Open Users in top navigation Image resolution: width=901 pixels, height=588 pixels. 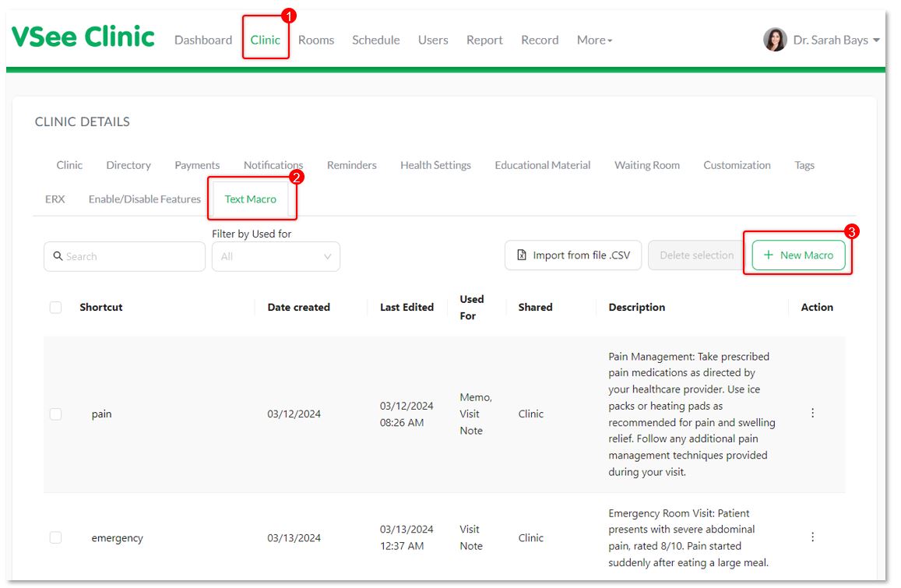(433, 40)
